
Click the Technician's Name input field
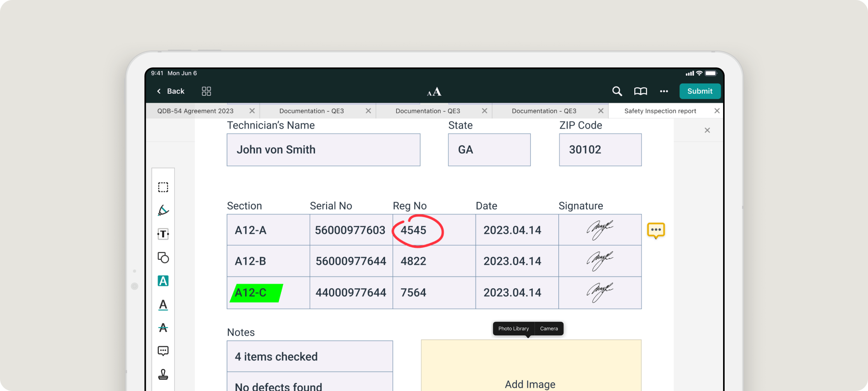[323, 150]
